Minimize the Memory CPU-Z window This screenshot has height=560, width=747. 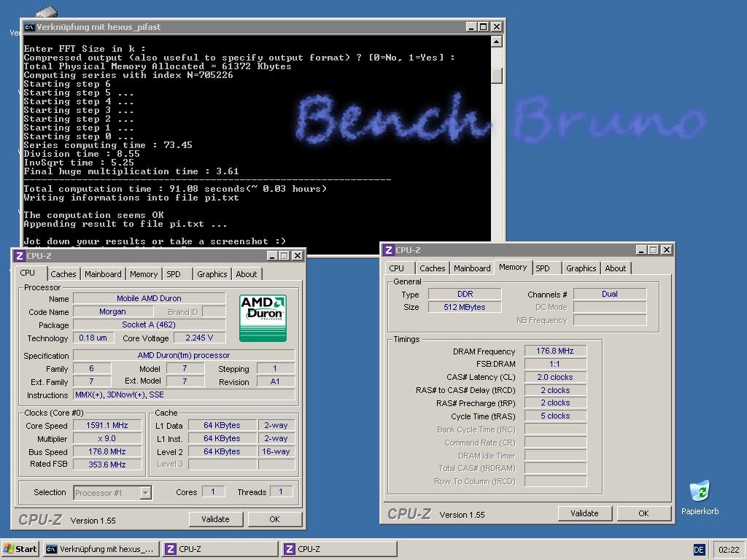pyautogui.click(x=641, y=250)
